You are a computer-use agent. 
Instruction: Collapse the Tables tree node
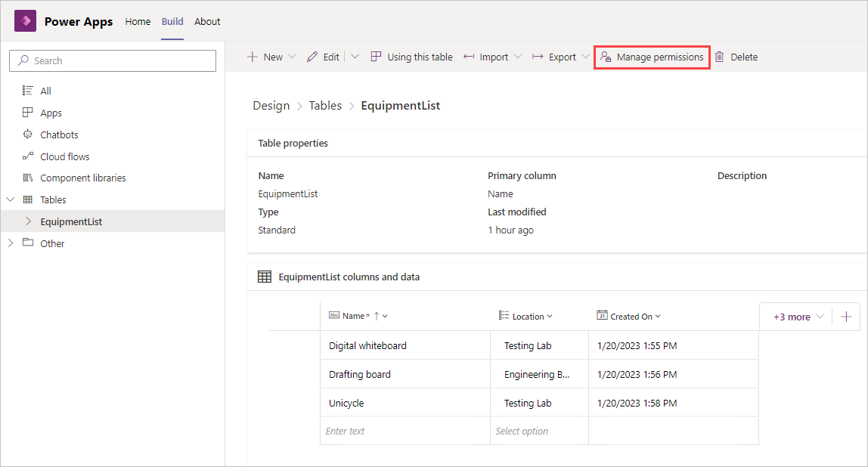coord(11,199)
